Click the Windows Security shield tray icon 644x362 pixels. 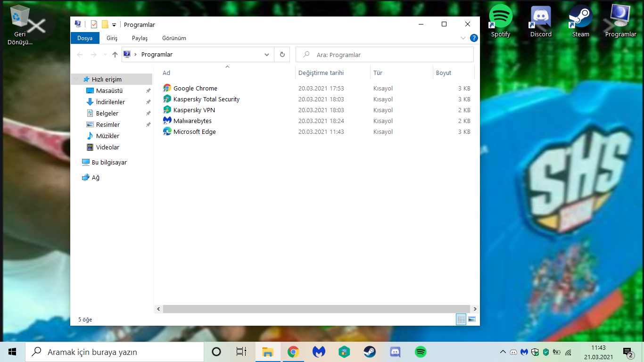coord(535,352)
